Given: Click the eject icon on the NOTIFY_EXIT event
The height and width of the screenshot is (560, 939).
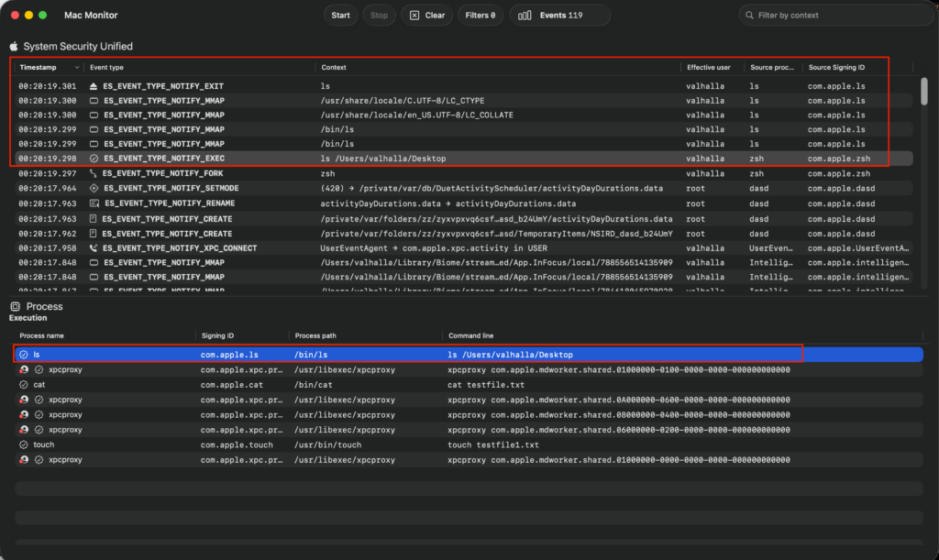Looking at the screenshot, I should (x=94, y=86).
